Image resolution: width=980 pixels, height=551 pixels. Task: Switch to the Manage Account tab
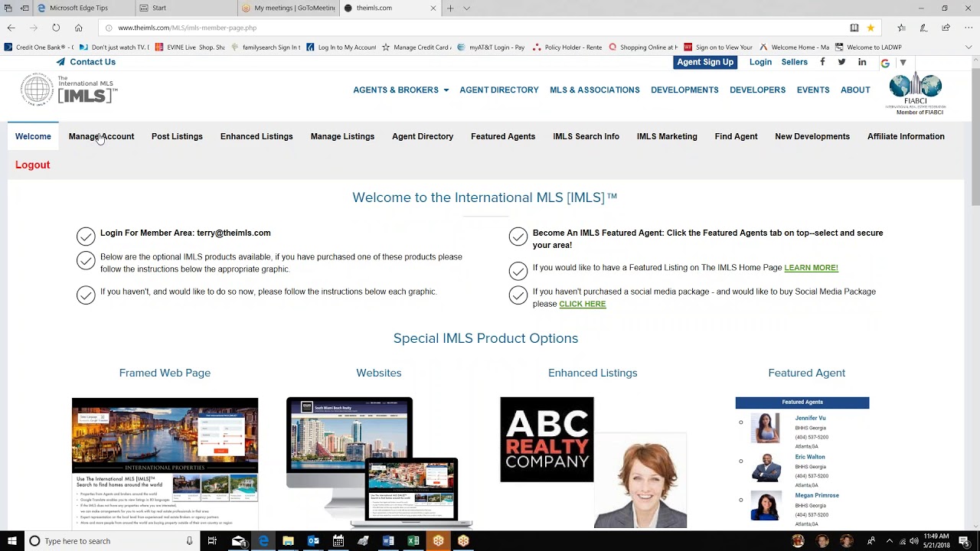pyautogui.click(x=101, y=136)
